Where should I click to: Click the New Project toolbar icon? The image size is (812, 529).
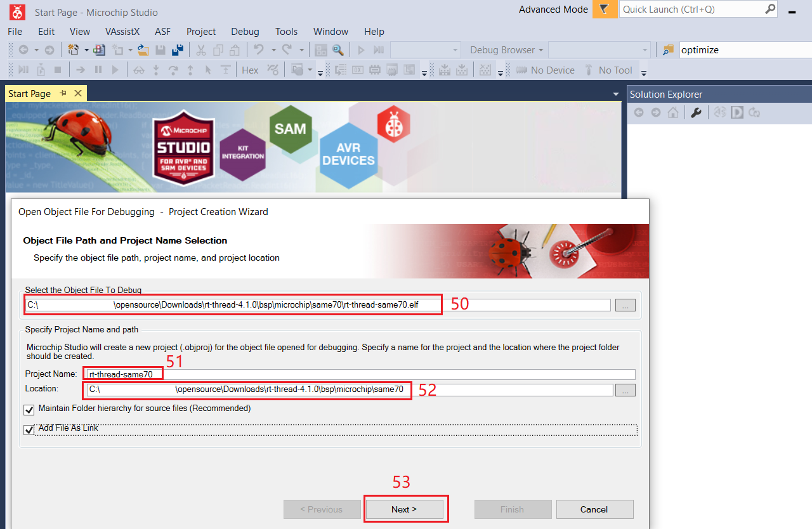[x=73, y=50]
